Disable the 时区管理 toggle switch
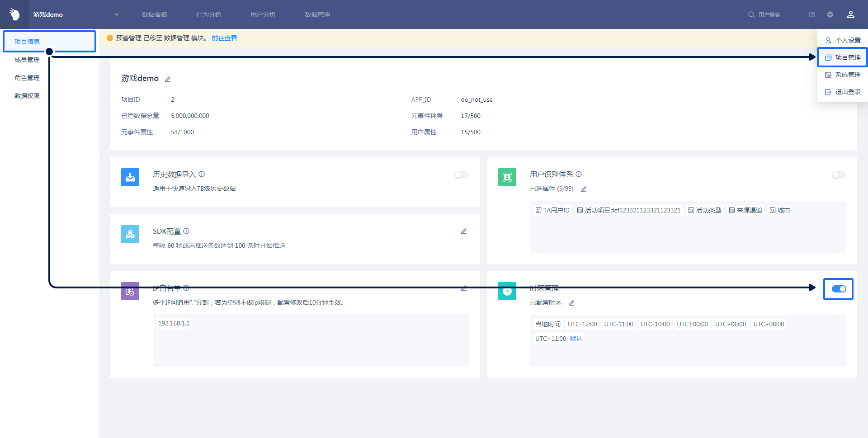Screen dimensions: 868x438 839,289
